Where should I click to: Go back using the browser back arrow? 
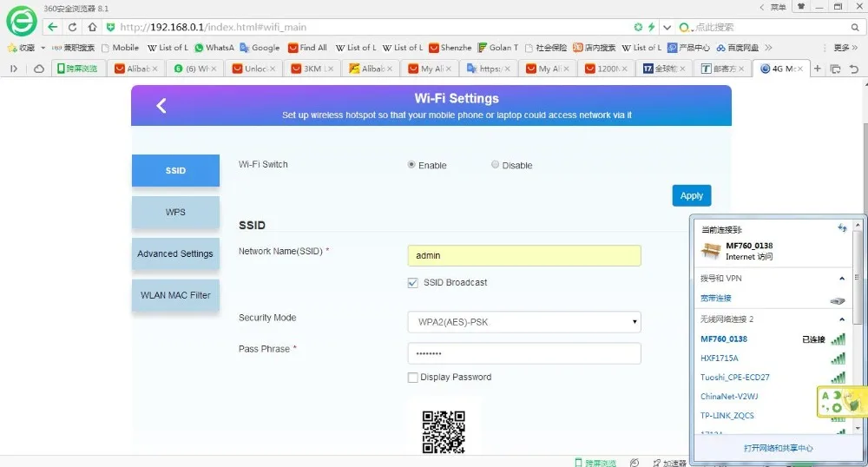tap(53, 27)
